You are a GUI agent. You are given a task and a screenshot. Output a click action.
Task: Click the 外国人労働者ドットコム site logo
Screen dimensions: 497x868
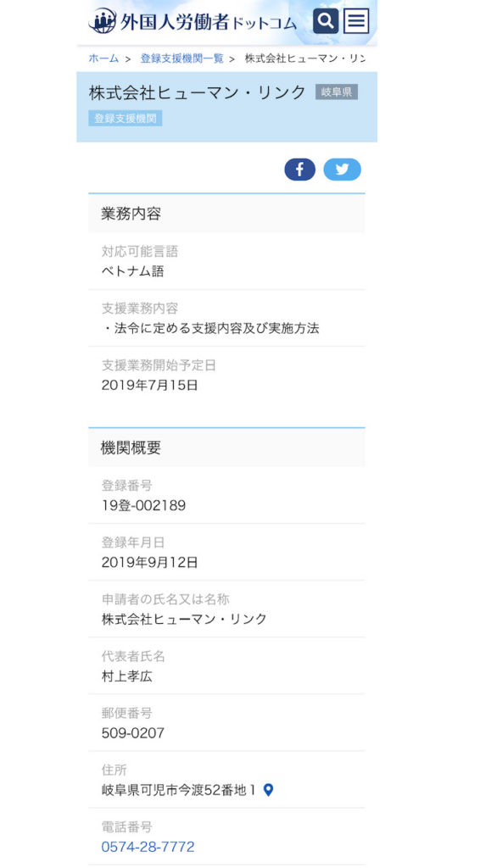coord(193,21)
